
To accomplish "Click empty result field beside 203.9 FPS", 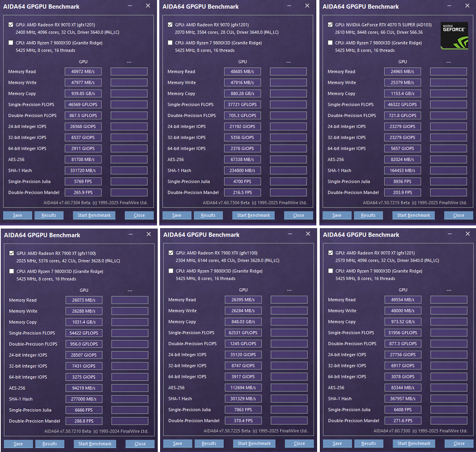I will point(448,192).
